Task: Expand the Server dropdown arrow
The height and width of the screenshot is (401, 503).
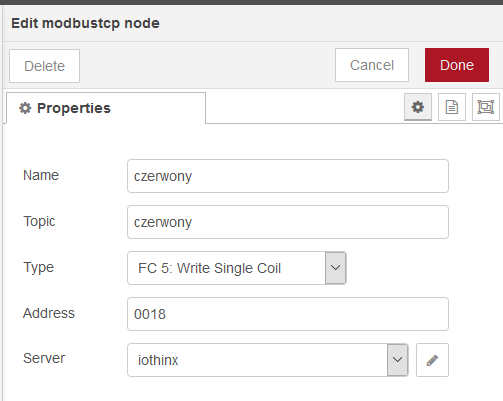Action: click(x=397, y=360)
